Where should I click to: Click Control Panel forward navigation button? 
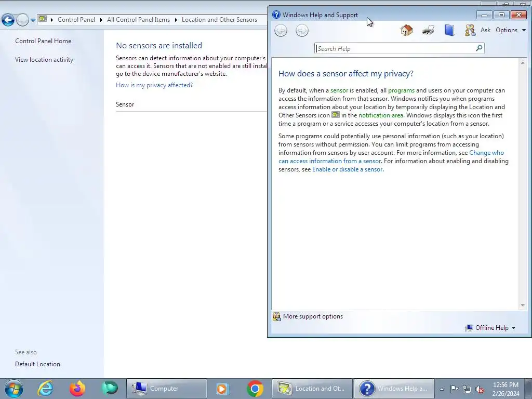(22, 20)
